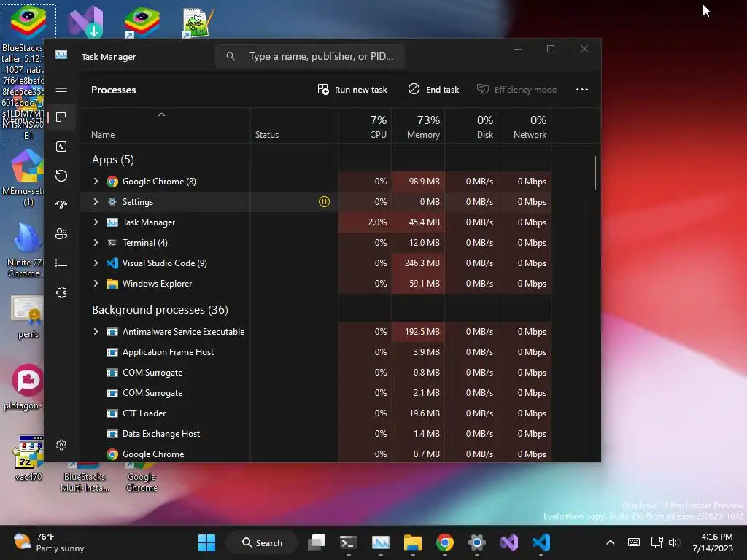Click the Run new task button
The height and width of the screenshot is (560, 747).
coord(352,90)
